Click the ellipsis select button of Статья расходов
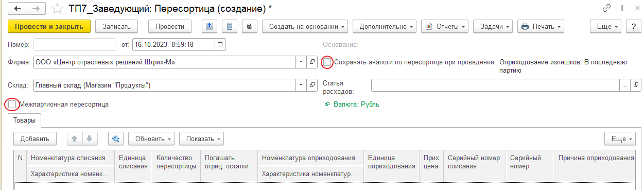 (625, 85)
